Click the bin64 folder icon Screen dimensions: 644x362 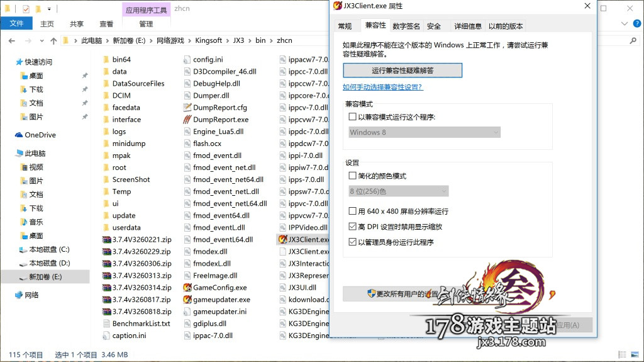click(x=106, y=59)
